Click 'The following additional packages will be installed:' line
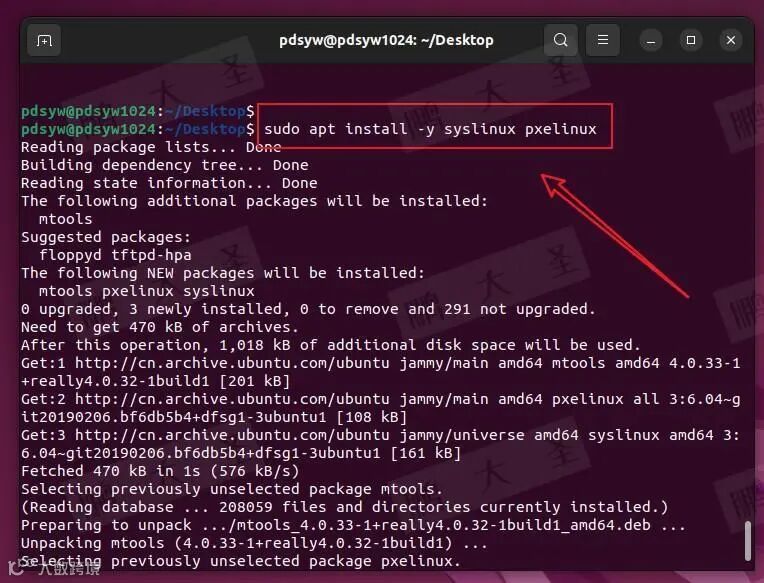The width and height of the screenshot is (764, 583). (x=254, y=201)
